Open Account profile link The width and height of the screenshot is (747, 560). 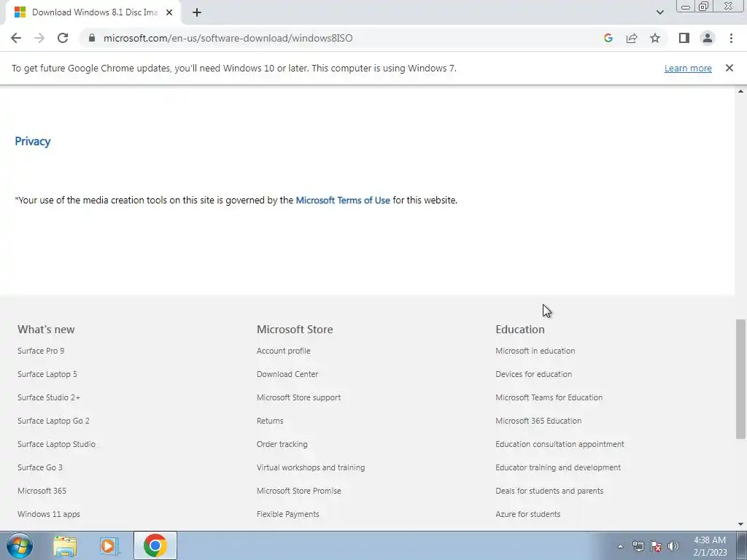click(284, 351)
